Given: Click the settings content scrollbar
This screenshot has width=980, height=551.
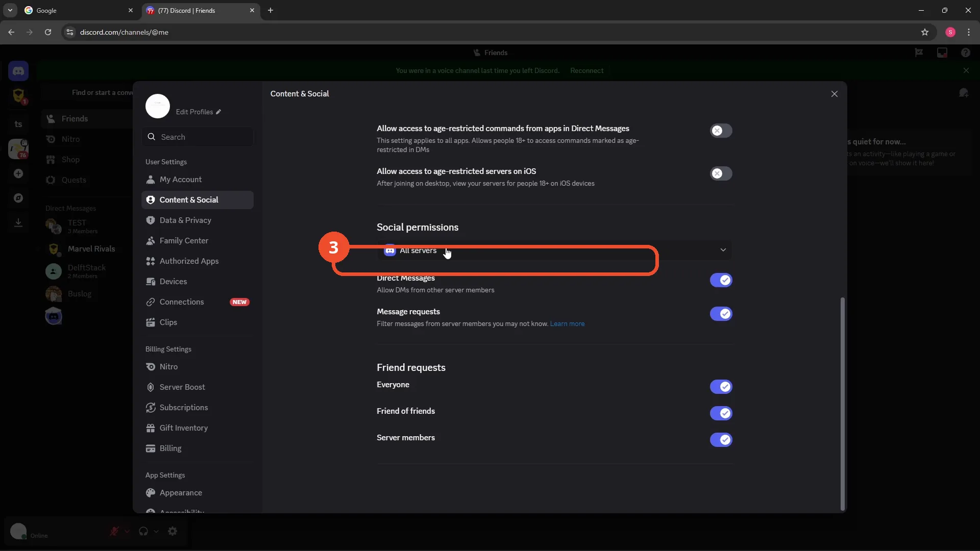Looking at the screenshot, I should 842,403.
